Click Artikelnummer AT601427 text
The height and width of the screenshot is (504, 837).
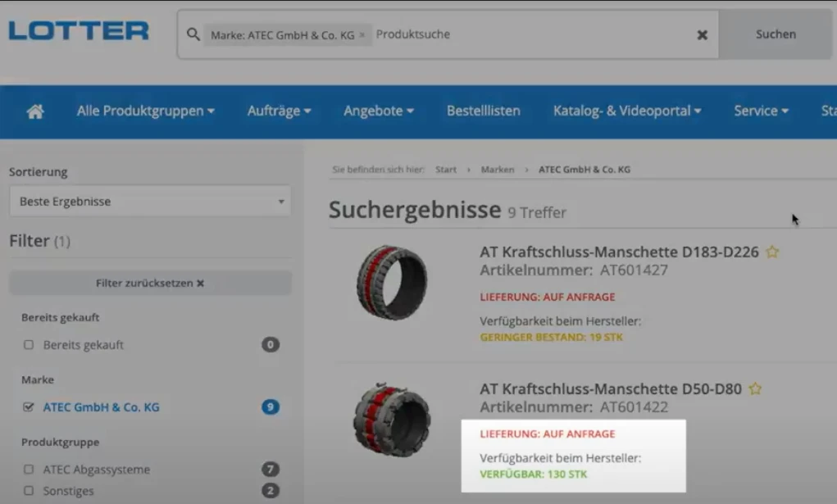[x=574, y=270]
